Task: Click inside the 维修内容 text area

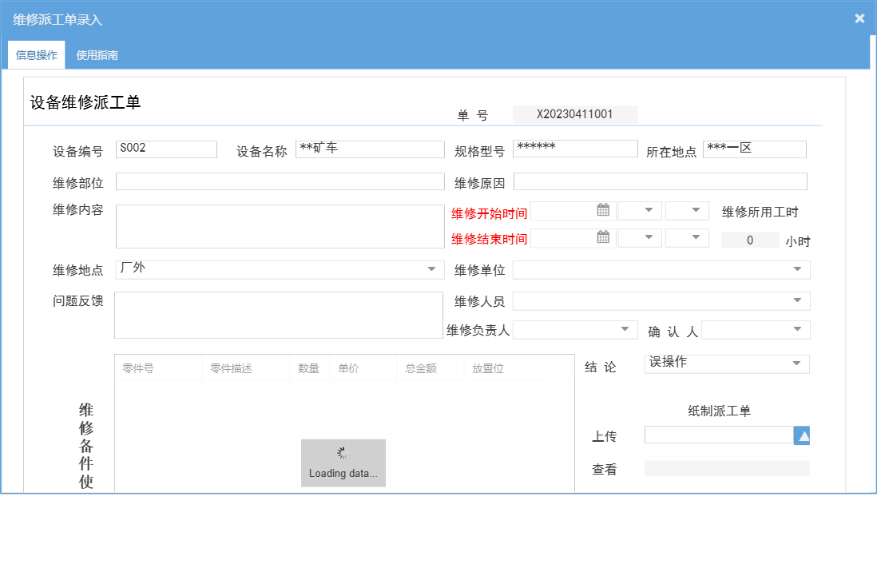Action: point(280,226)
